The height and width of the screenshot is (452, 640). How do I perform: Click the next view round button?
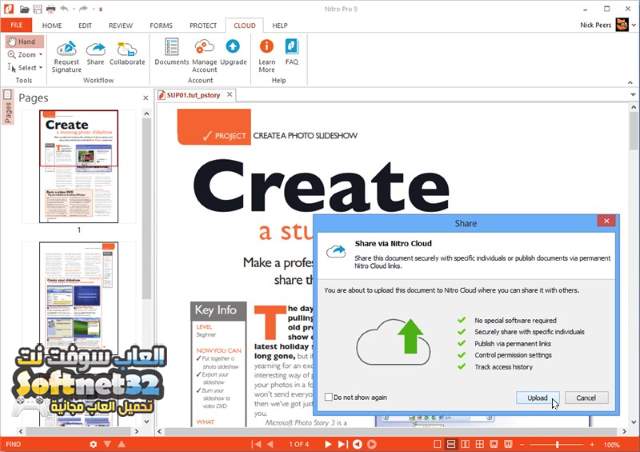[x=371, y=444]
